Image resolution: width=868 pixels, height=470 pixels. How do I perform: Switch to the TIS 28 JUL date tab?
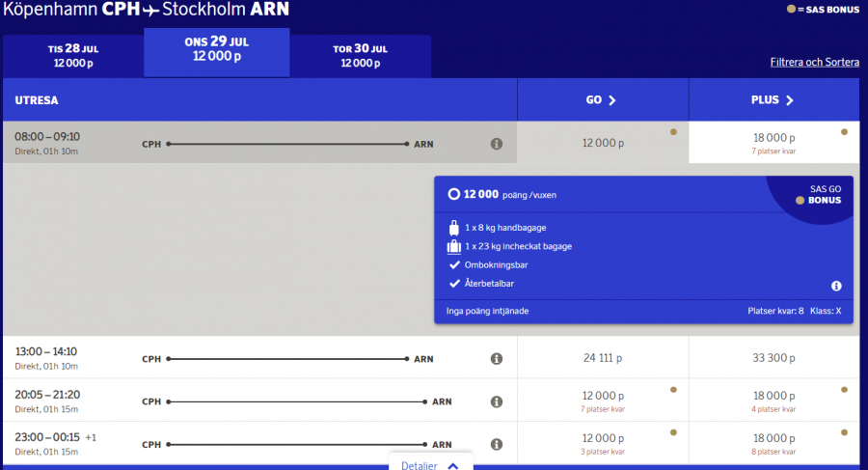(x=73, y=56)
